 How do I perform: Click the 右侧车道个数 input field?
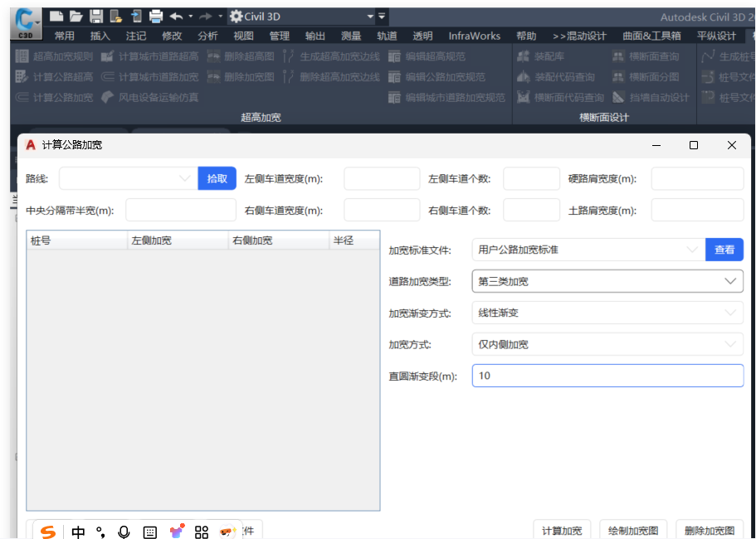pos(531,210)
